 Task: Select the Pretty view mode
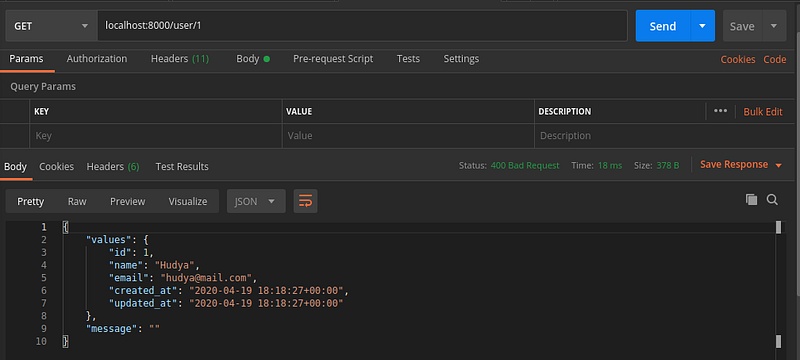tap(31, 201)
